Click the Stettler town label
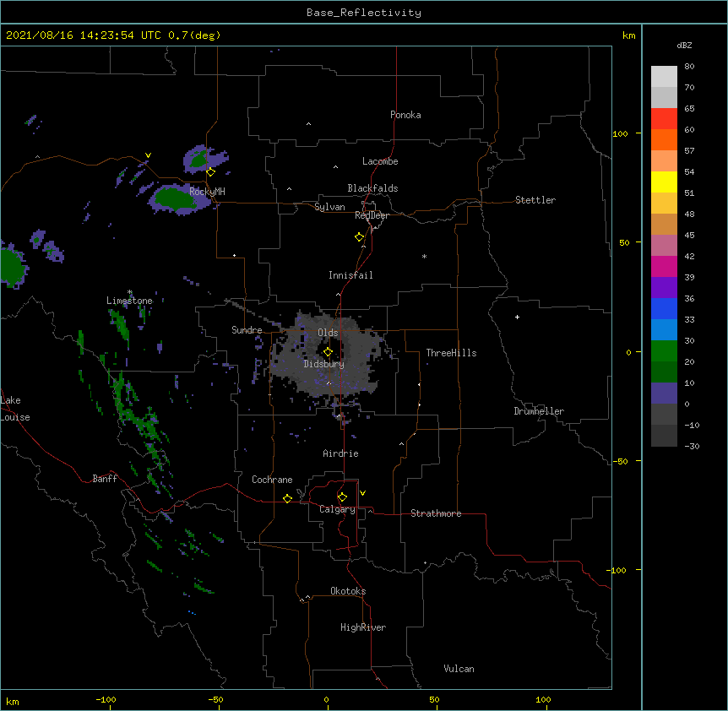Image resolution: width=728 pixels, height=711 pixels. (x=535, y=200)
